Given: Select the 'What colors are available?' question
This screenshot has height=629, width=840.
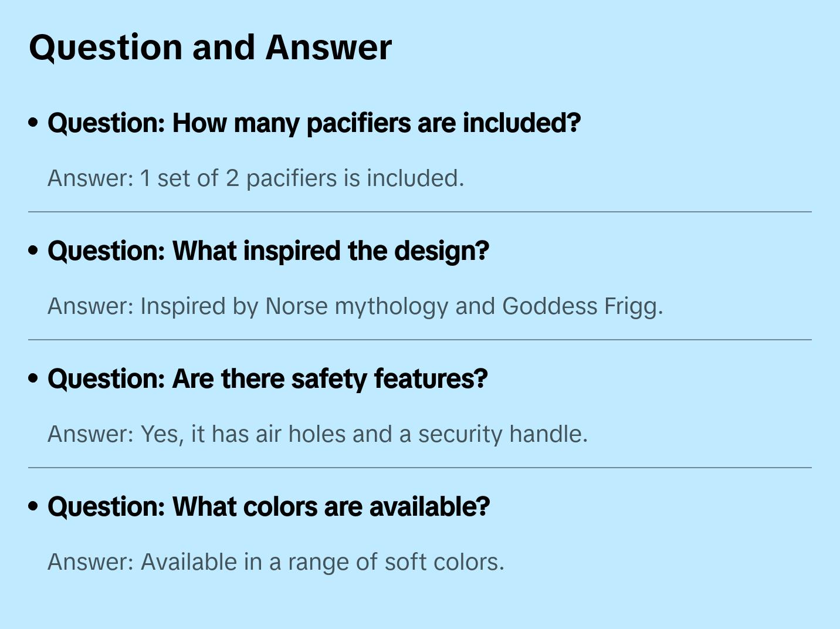Looking at the screenshot, I should (269, 507).
